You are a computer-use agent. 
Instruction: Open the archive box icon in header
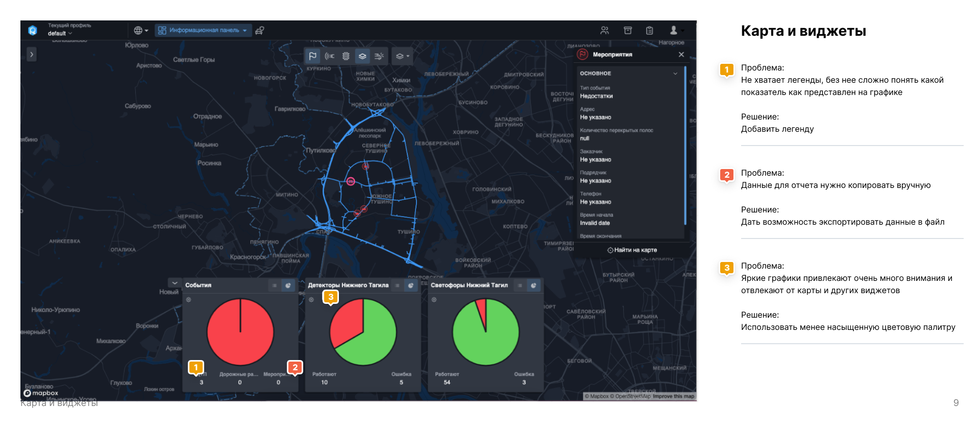pos(628,31)
